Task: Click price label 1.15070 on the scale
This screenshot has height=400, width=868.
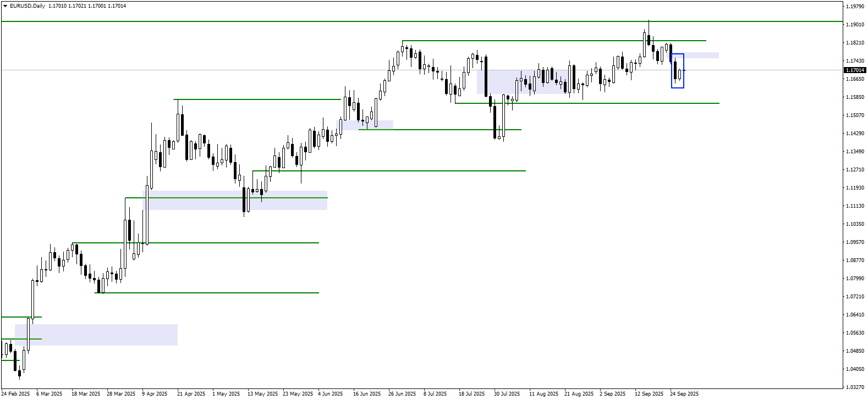Action: [855, 115]
